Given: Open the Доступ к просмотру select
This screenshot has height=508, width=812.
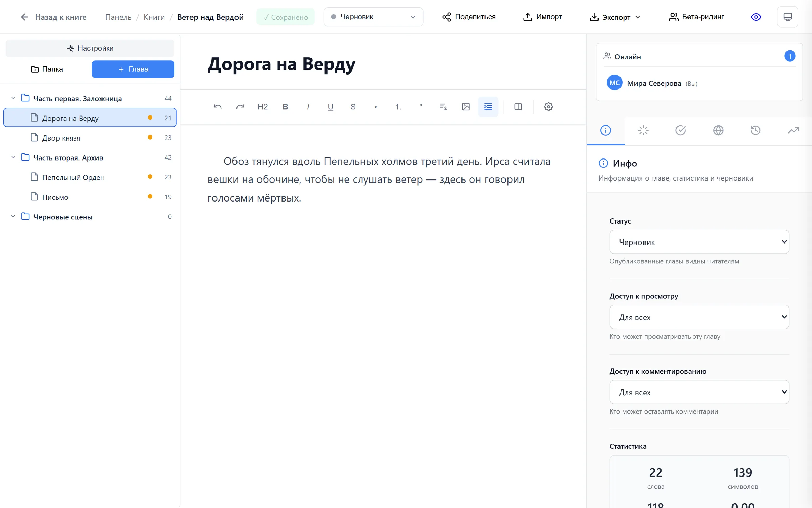Looking at the screenshot, I should coord(699,317).
